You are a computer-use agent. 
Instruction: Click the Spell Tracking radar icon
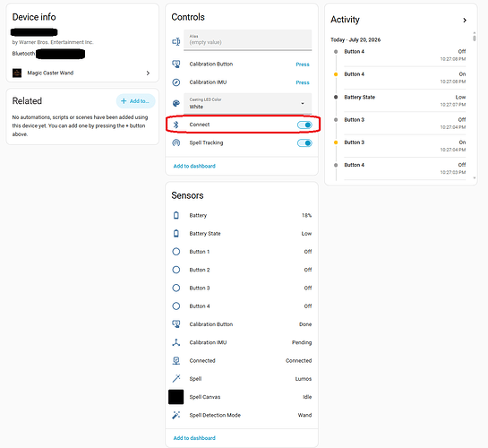point(176,142)
